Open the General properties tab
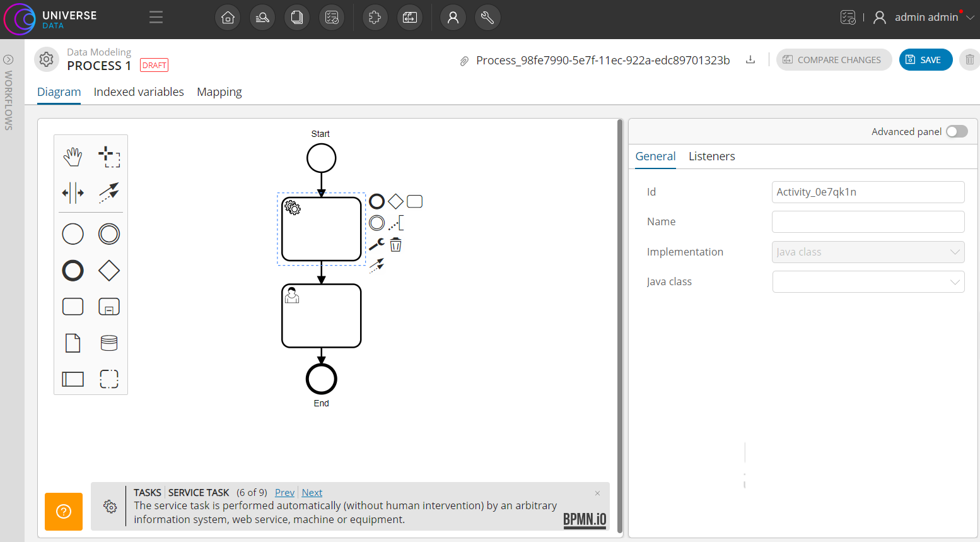980x542 pixels. click(x=655, y=156)
